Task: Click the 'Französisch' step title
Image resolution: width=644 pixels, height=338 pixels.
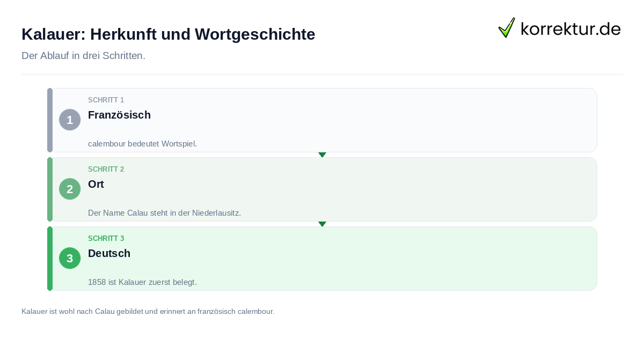Action: click(x=119, y=115)
